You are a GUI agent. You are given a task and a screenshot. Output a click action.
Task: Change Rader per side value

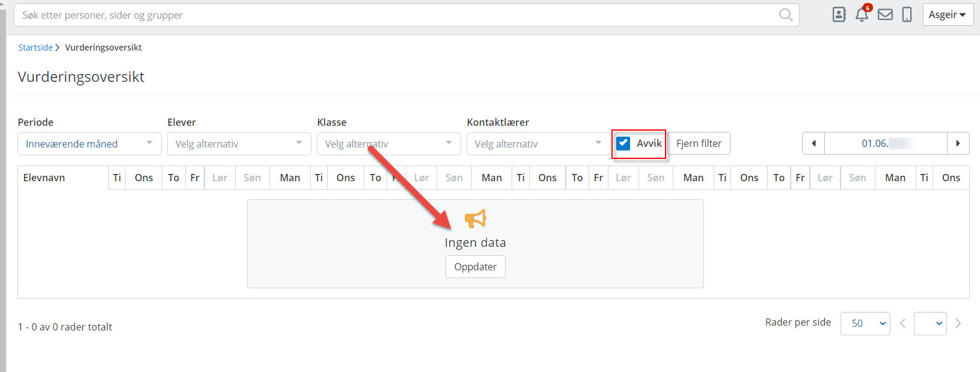(x=865, y=323)
